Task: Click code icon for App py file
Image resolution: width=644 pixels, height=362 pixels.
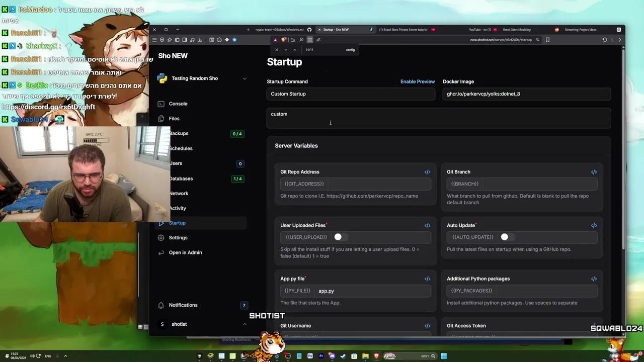Action: click(427, 279)
